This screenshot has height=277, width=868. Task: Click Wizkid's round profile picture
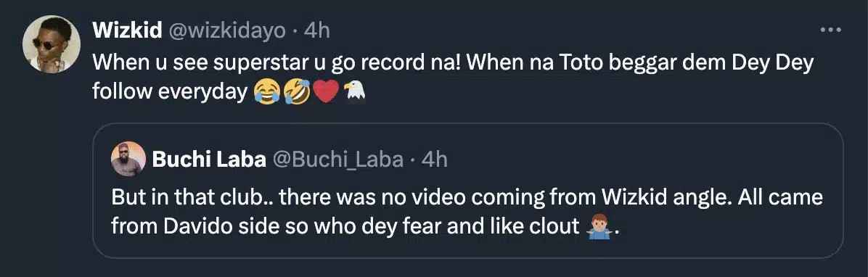[x=52, y=44]
